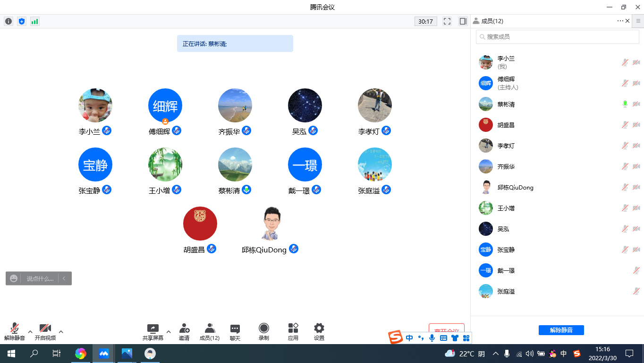Viewport: 644px width, 363px height.
Task: Toggle Sogou 中 Chinese/English mode on the input bar
Action: click(x=409, y=338)
